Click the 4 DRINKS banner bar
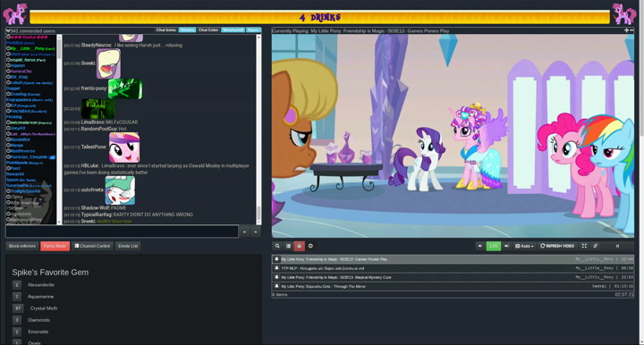 [x=319, y=17]
